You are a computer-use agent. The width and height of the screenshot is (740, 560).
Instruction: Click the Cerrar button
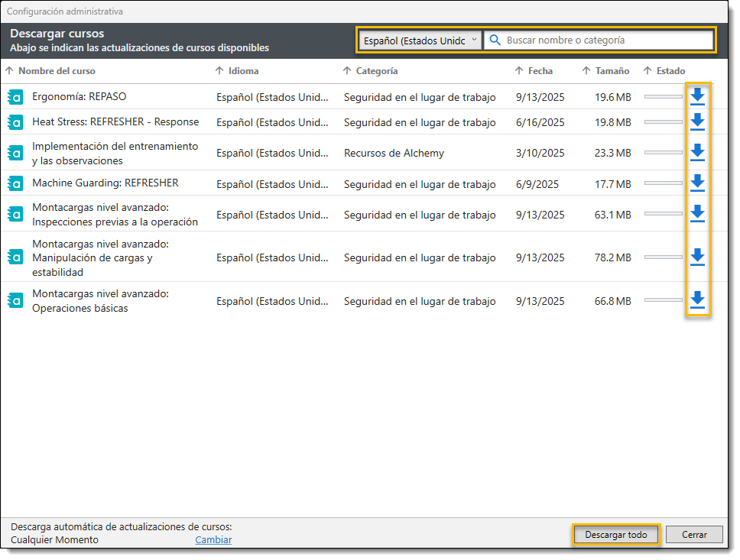[x=694, y=535]
